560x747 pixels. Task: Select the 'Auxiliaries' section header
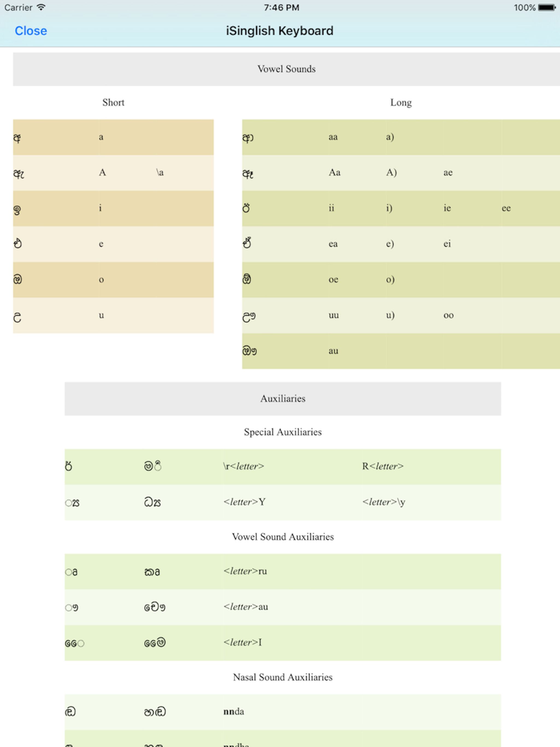coord(283,398)
